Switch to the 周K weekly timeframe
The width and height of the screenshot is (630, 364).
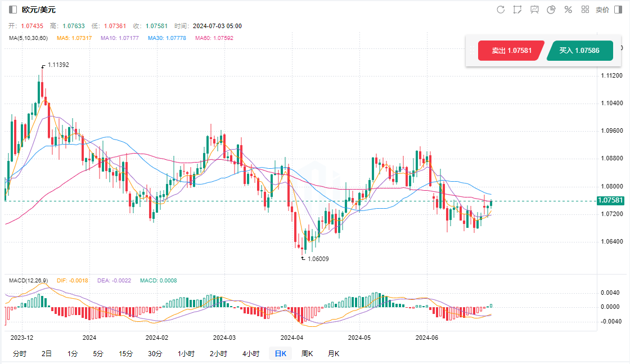coord(307,354)
